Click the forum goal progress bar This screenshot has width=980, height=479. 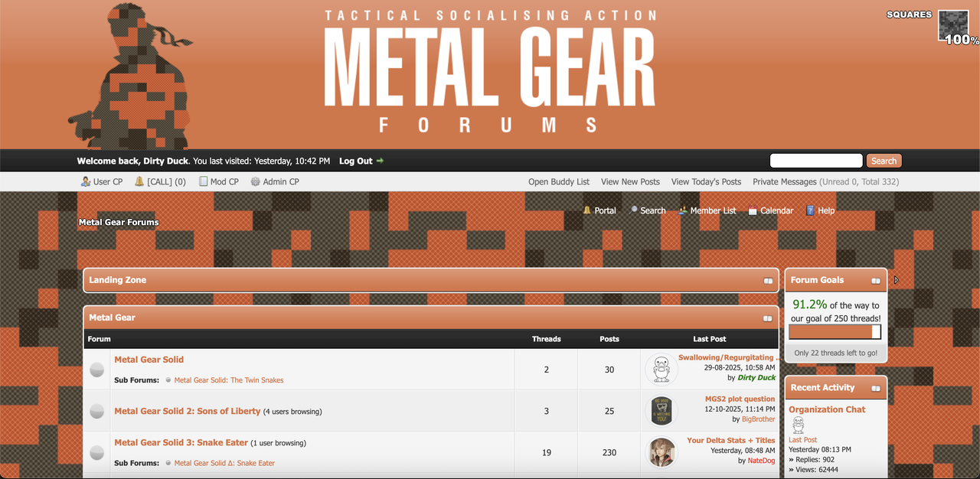point(835,332)
